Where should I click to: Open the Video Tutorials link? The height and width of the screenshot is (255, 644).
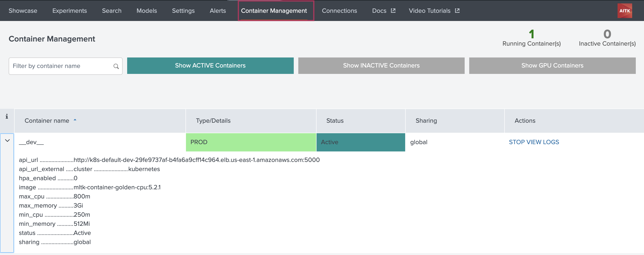429,11
